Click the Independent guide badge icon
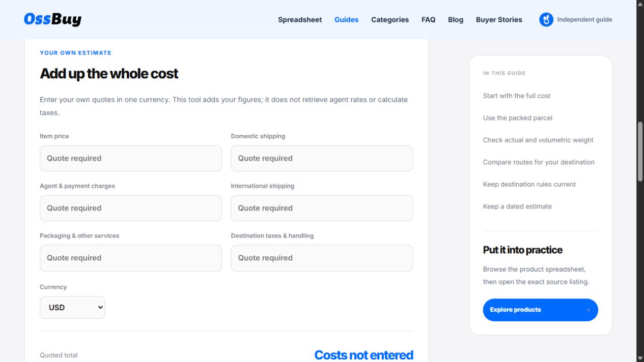 point(546,20)
